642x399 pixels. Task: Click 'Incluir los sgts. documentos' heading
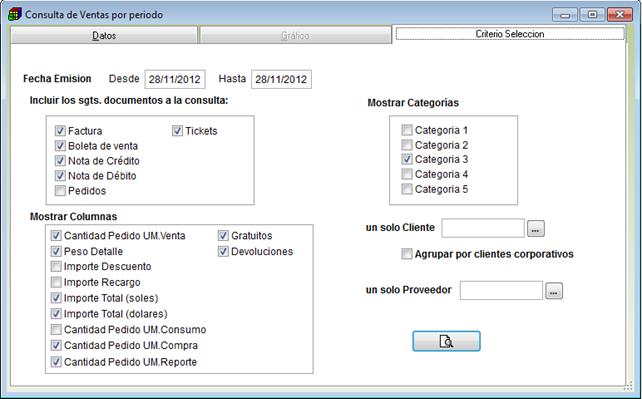(129, 100)
